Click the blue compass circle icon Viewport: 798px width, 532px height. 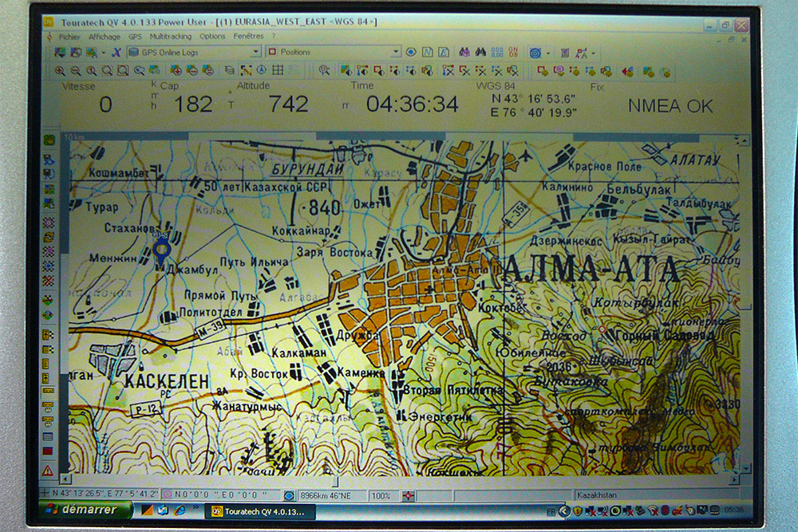point(262,70)
